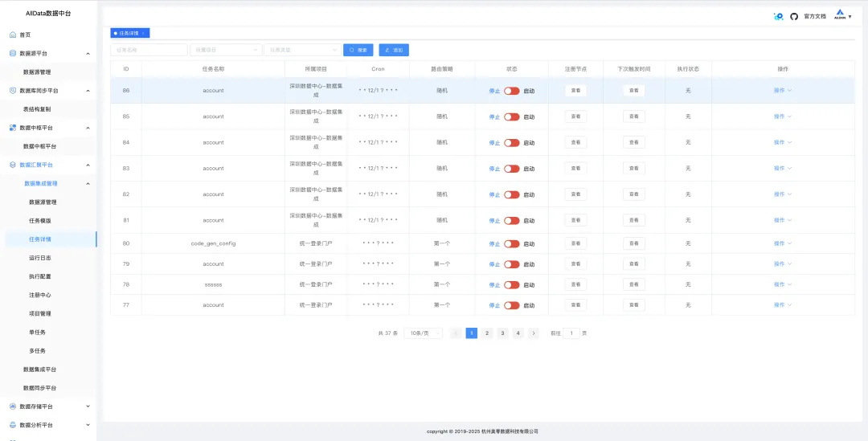Collapse the 数据源平台 sidebar group chevron
This screenshot has height=441, width=868.
point(88,54)
